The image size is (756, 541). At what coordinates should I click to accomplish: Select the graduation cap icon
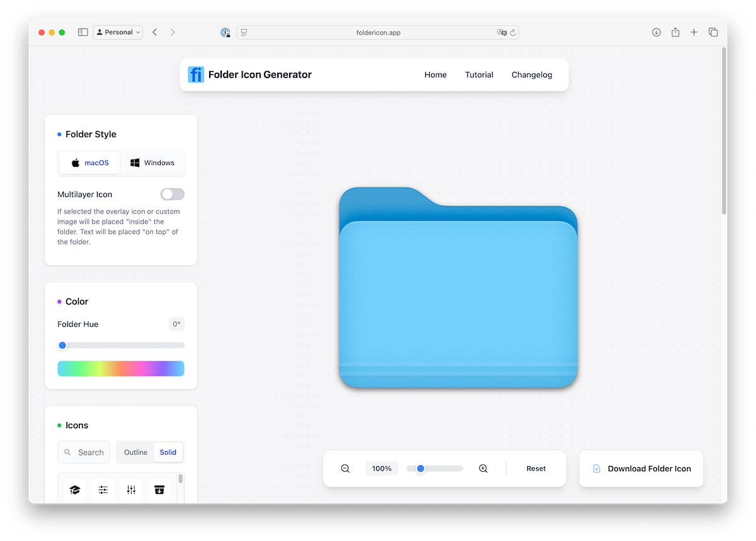tap(74, 489)
